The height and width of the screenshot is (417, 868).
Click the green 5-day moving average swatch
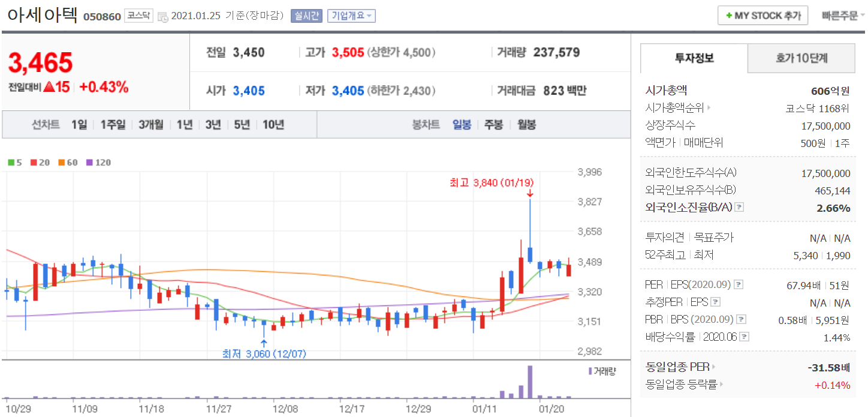click(x=11, y=163)
